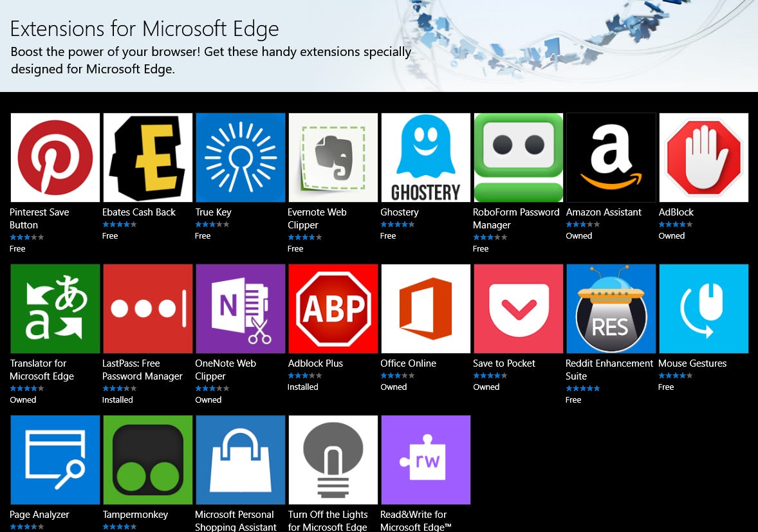This screenshot has height=532, width=758.
Task: Click the Save to Pocket icon
Action: (518, 308)
